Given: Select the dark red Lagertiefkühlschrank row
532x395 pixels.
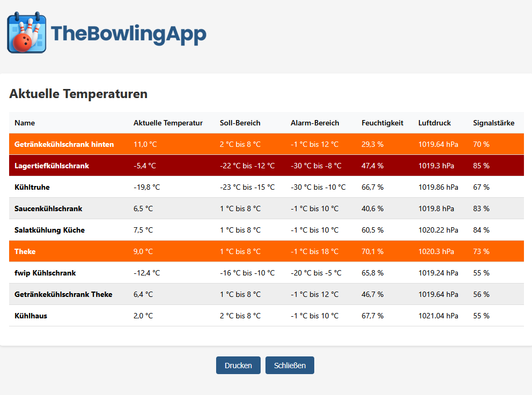Looking at the screenshot, I should 51,166.
